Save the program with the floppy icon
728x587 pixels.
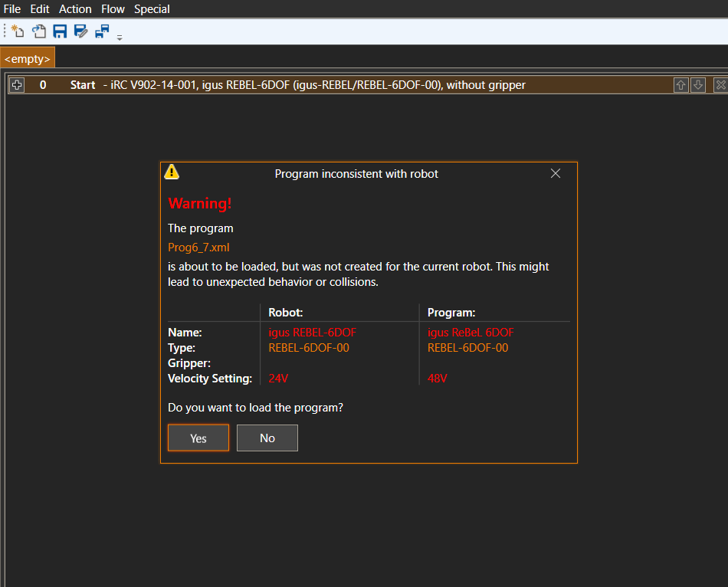coord(60,31)
